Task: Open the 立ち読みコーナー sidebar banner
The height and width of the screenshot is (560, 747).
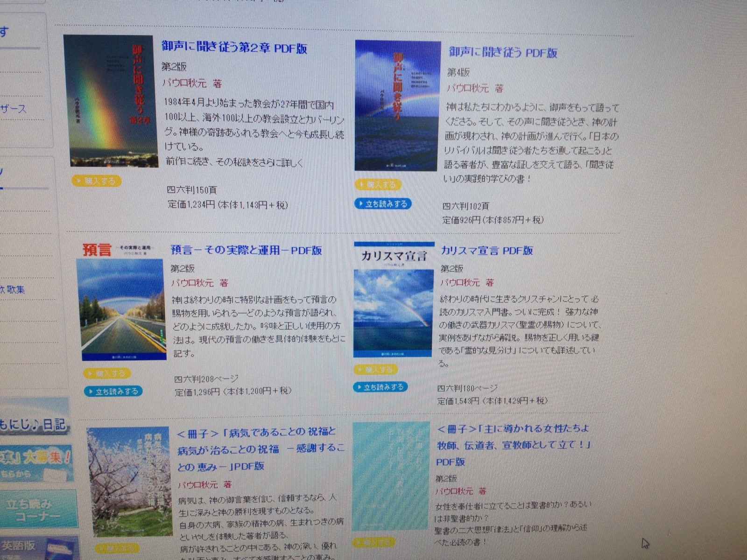Action: [37, 510]
